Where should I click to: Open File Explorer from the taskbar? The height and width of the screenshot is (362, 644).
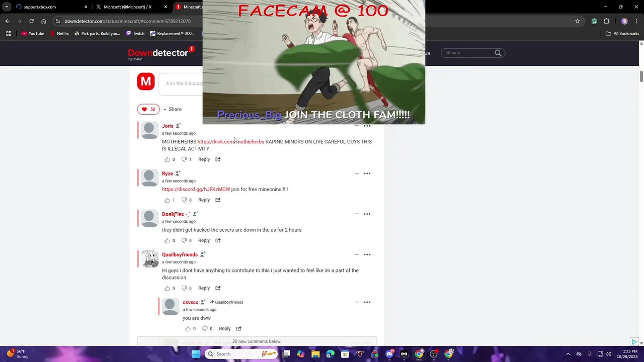pyautogui.click(x=315, y=354)
